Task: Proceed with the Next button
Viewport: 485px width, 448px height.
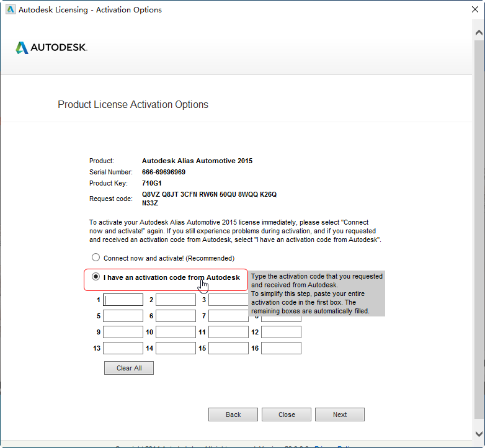Action: tap(340, 414)
